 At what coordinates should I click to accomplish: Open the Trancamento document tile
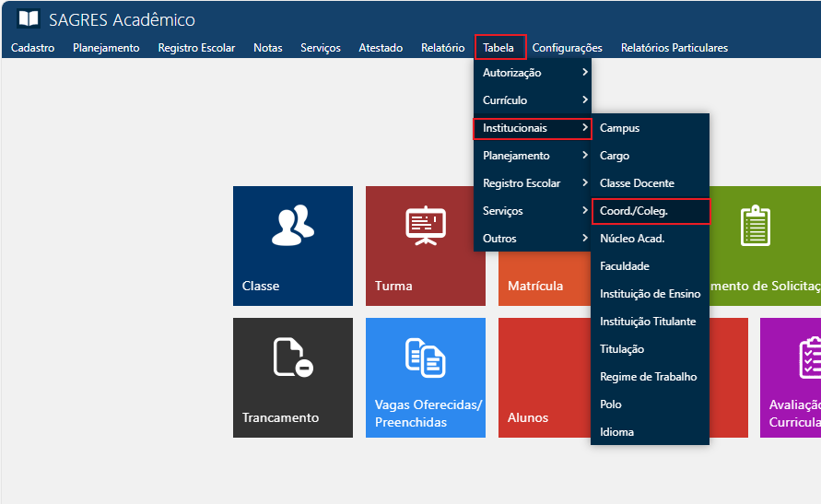(x=292, y=377)
